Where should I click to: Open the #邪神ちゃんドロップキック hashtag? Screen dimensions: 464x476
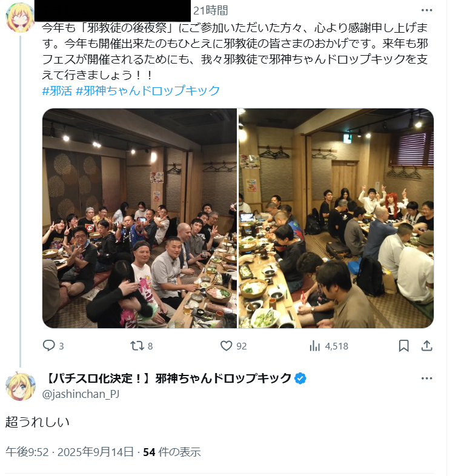click(148, 91)
